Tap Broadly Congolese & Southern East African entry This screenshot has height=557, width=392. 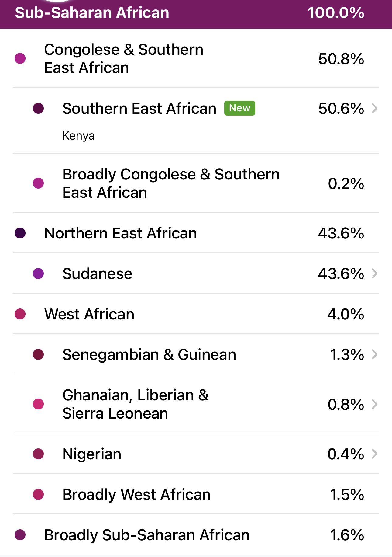click(196, 183)
